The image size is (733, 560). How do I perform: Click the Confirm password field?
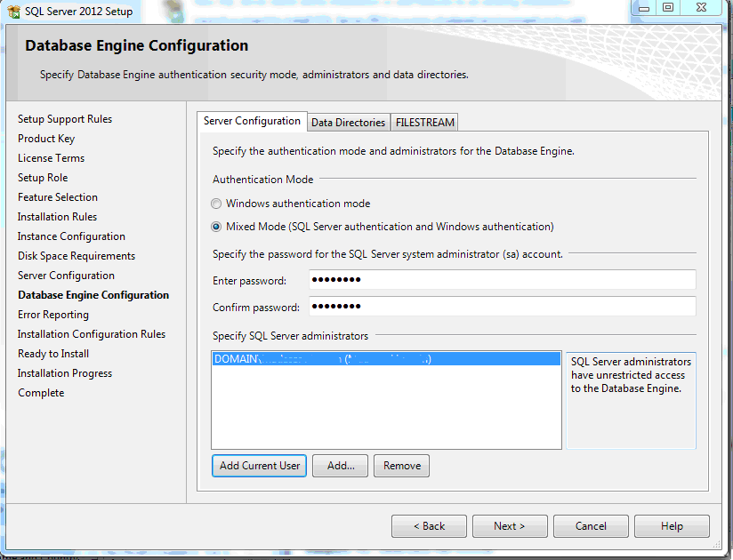point(502,307)
